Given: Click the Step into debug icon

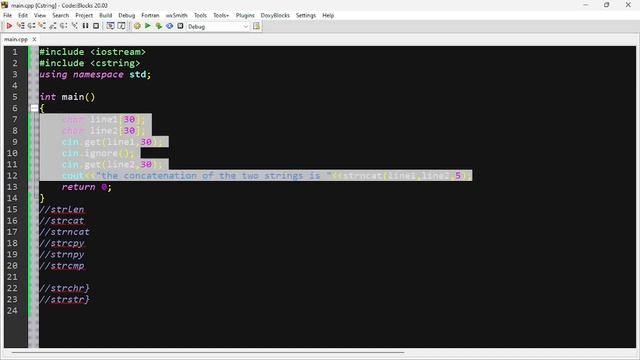Looking at the screenshot, I should 42,26.
